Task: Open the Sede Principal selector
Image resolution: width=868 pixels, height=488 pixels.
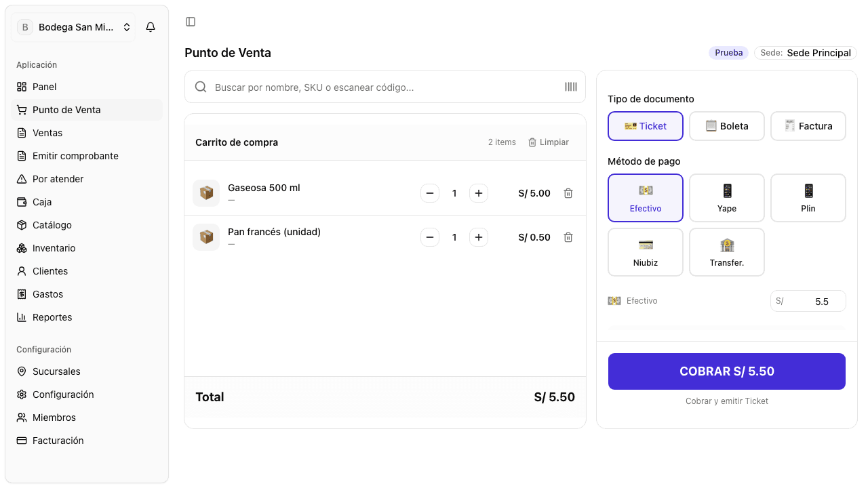Action: (x=806, y=53)
